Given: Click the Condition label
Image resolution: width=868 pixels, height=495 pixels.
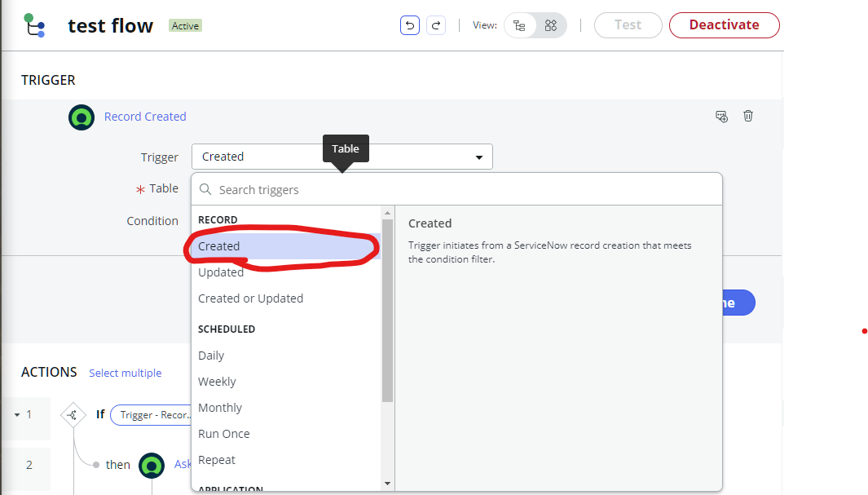Looking at the screenshot, I should coord(152,221).
